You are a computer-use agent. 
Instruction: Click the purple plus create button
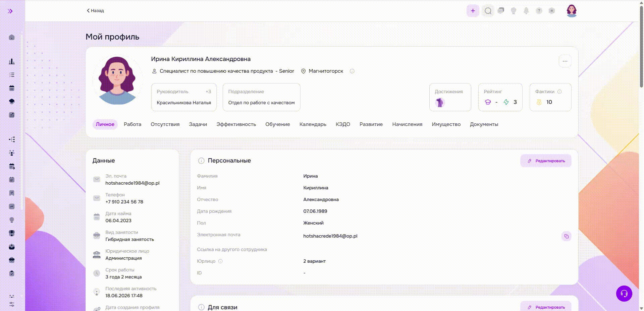point(473,11)
